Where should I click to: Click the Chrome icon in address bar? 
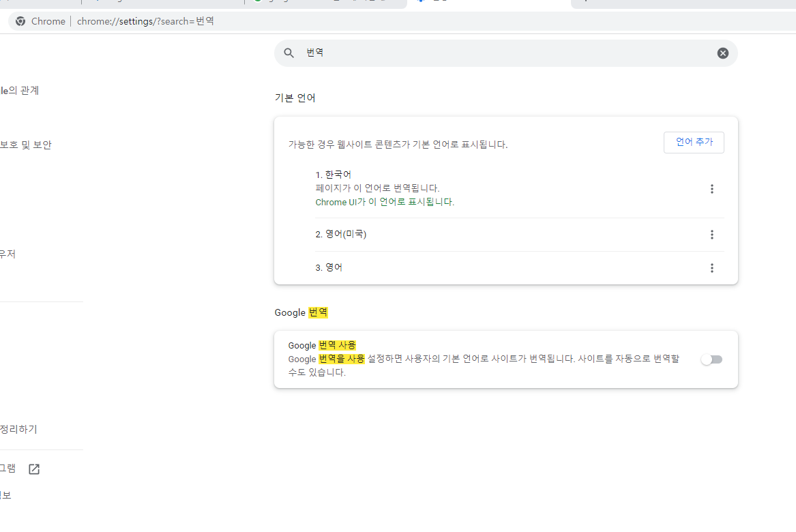20,21
